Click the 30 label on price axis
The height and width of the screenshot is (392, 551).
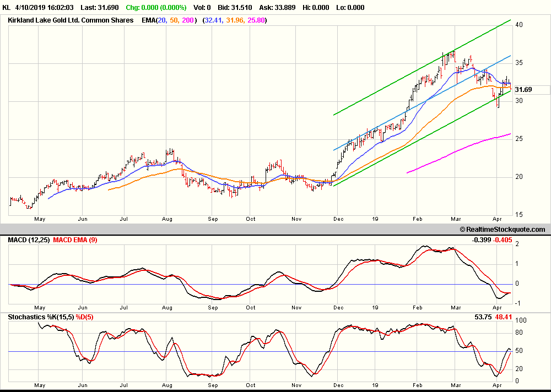[519, 101]
